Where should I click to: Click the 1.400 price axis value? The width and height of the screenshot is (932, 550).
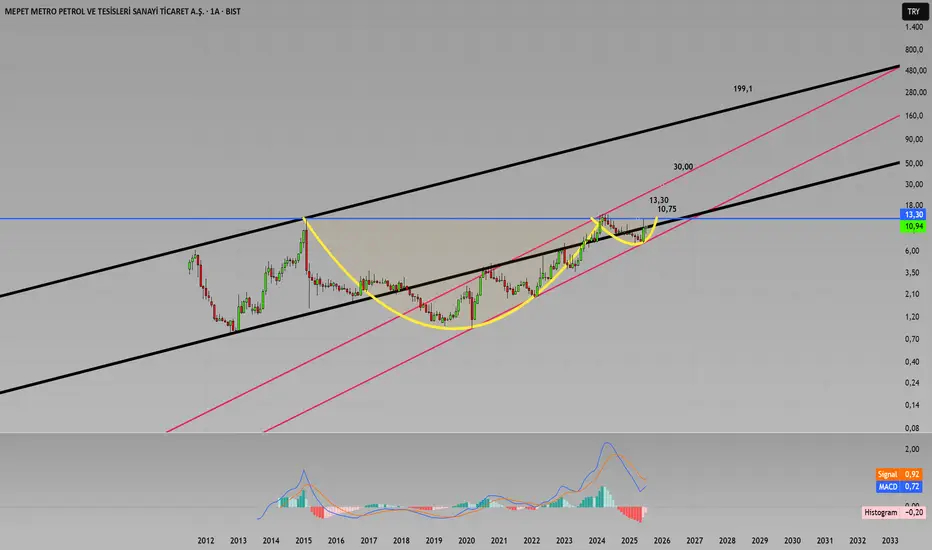[914, 27]
